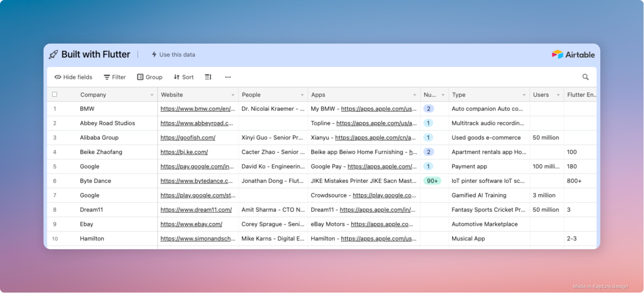The image size is (644, 293).
Task: Open the Topline app store link
Action: click(377, 123)
